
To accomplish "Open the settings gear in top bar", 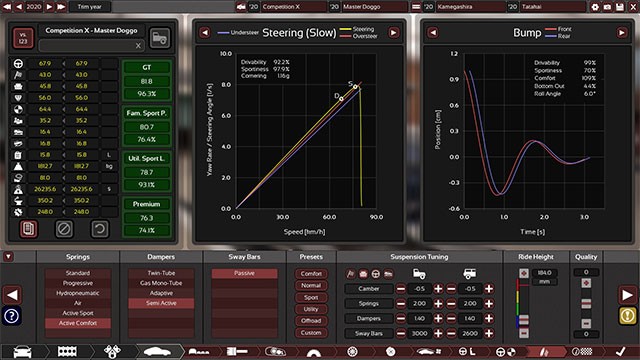I will pos(595,7).
